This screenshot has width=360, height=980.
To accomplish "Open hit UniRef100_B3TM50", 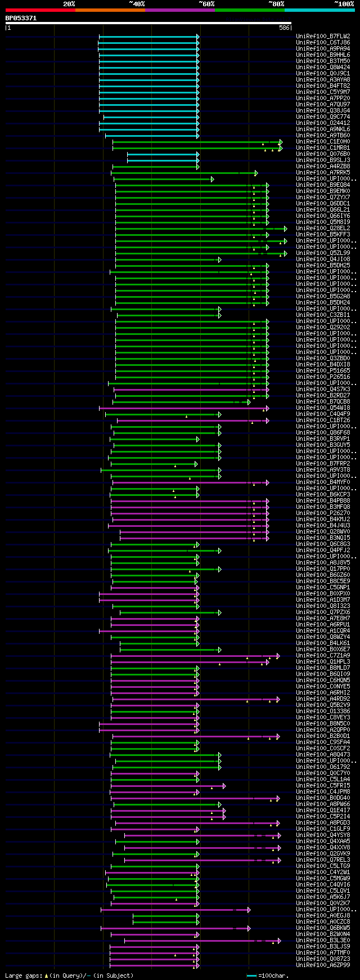I will point(323,61).
